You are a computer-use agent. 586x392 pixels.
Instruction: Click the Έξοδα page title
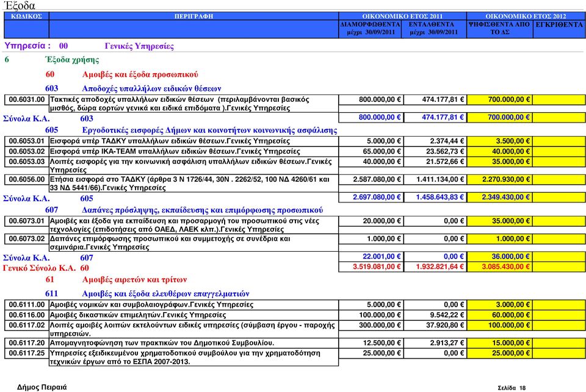click(x=19, y=5)
